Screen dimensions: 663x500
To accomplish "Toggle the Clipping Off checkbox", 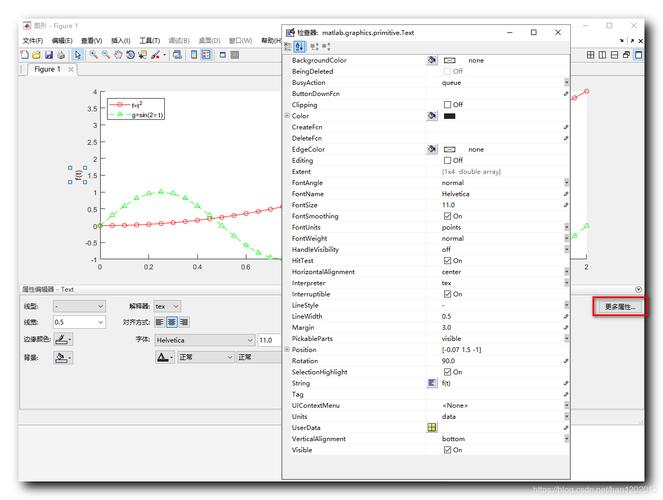I will click(447, 104).
